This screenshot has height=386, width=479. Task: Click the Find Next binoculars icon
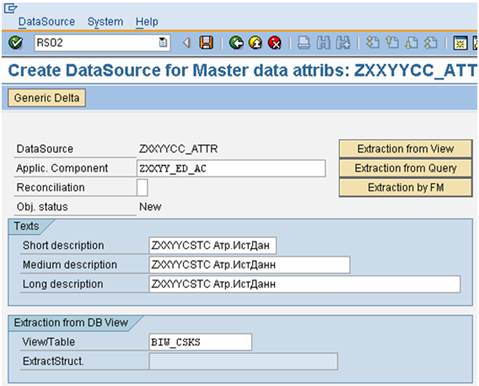343,43
